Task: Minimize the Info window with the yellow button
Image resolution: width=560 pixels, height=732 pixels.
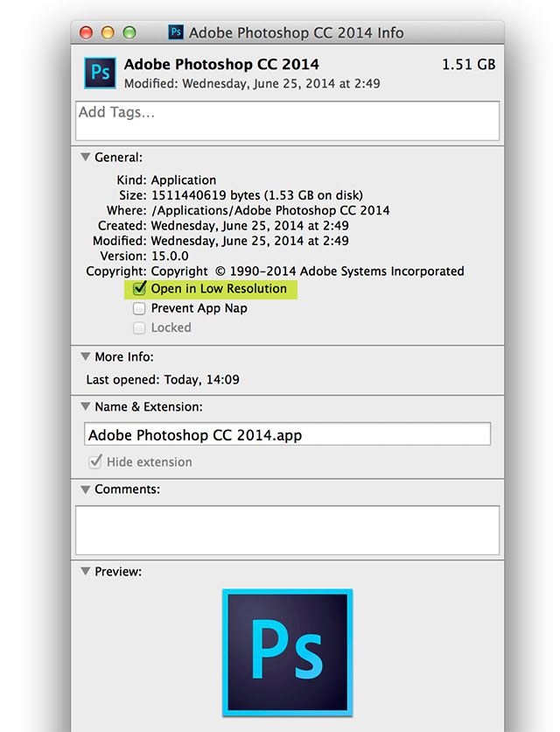Action: point(108,32)
